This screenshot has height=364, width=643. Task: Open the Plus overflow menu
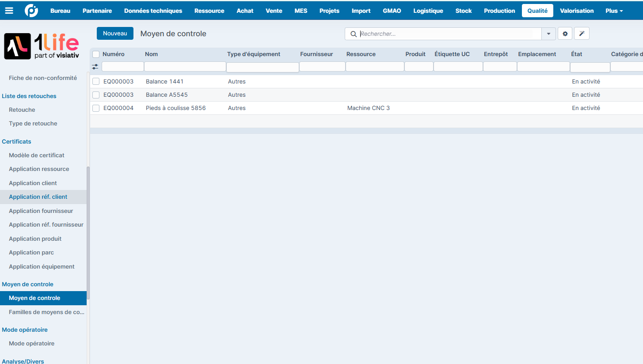point(614,11)
